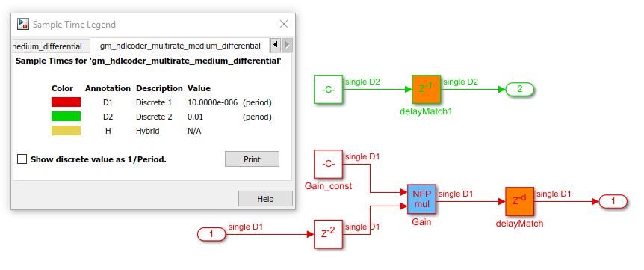Viewport: 644px width, 270px height.
Task: Close the Sample Time Legend dialog
Action: pos(284,24)
